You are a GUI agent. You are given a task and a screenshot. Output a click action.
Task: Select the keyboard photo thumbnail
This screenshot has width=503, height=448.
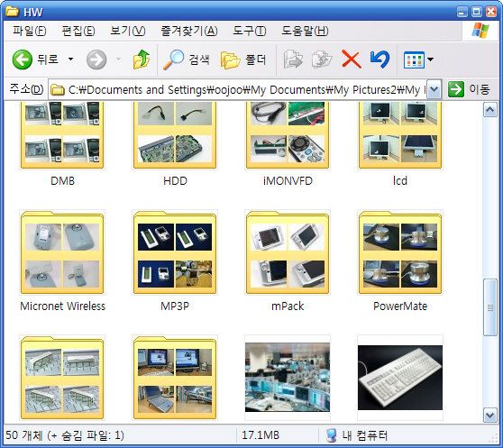pos(400,378)
